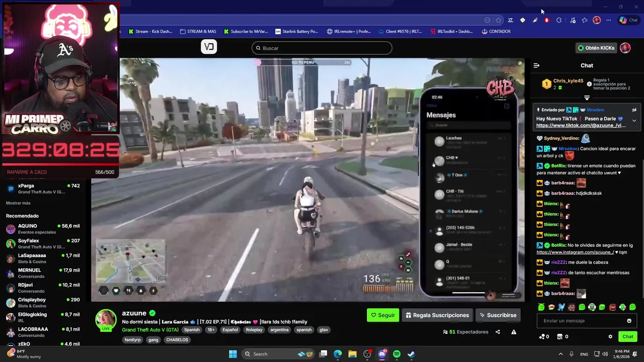Screen dimensions: 644x362
Task: Collapse the chat panel with arrow icon
Action: pyautogui.click(x=536, y=65)
